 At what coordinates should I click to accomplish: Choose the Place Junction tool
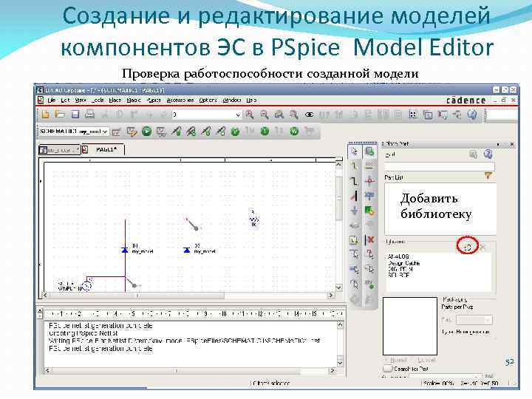[x=369, y=181]
